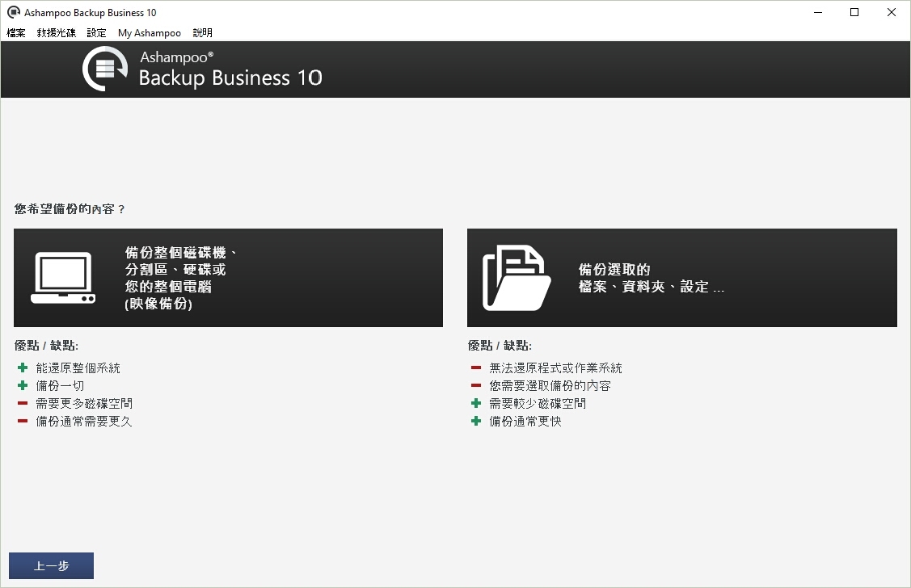Open the 說明 menu
The height and width of the screenshot is (588, 911).
pos(203,33)
